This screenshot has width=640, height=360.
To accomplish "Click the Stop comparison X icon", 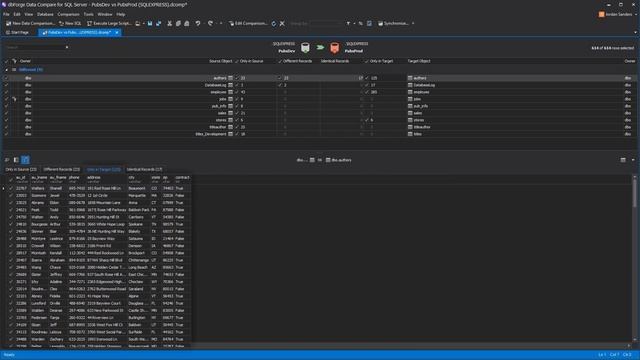I will click(282, 24).
